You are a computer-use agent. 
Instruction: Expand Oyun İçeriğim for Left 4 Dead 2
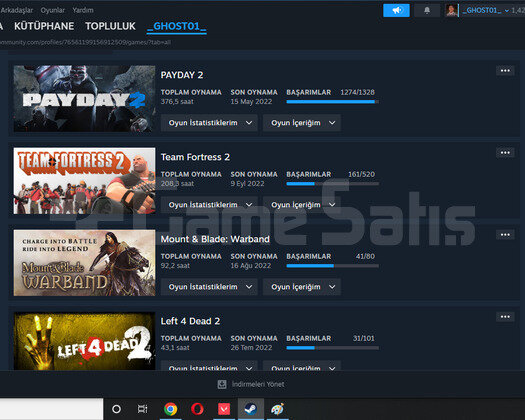pos(302,366)
